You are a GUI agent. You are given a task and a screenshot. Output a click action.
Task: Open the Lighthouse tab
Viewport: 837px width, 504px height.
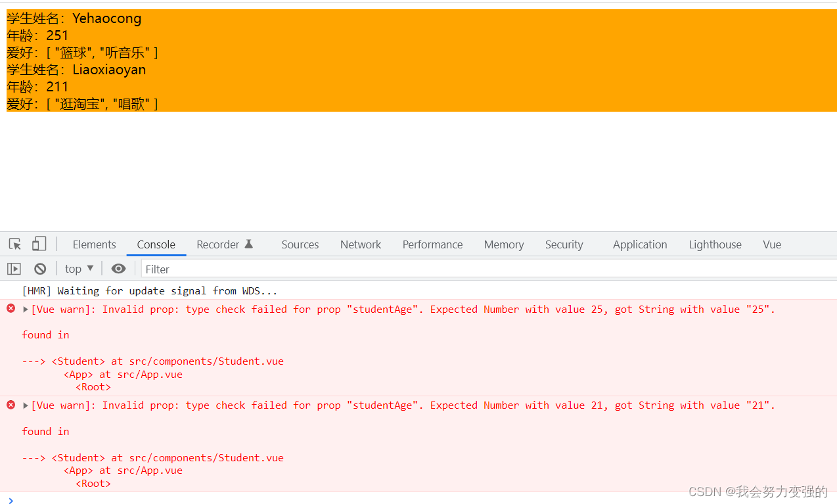(715, 244)
